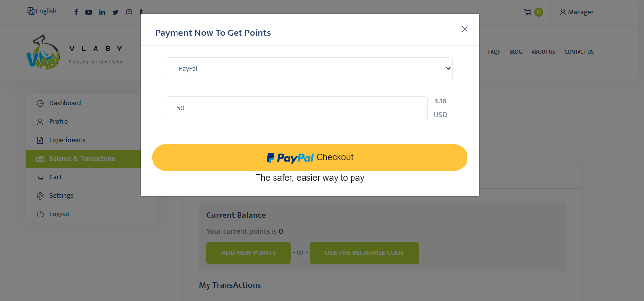
Task: Select the Profile sidebar icon
Action: 40,121
